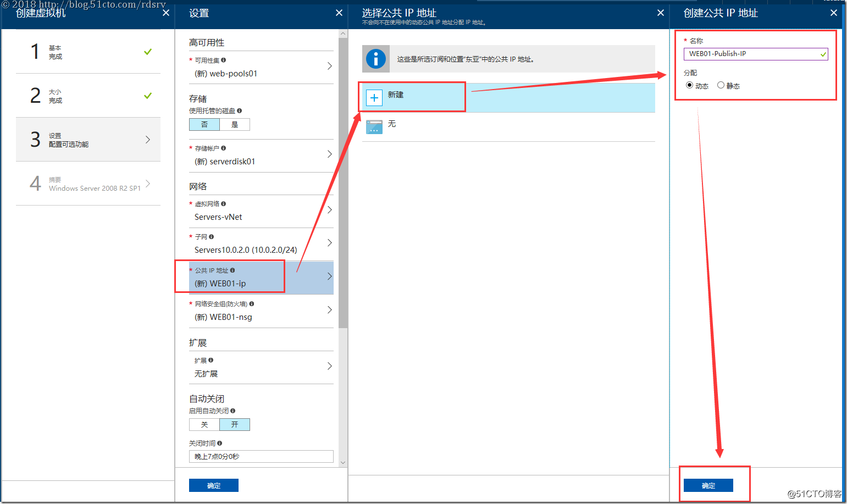Image resolution: width=847 pixels, height=504 pixels.
Task: Click 确定 in 创建公共 IP 地址 blade
Action: click(708, 485)
